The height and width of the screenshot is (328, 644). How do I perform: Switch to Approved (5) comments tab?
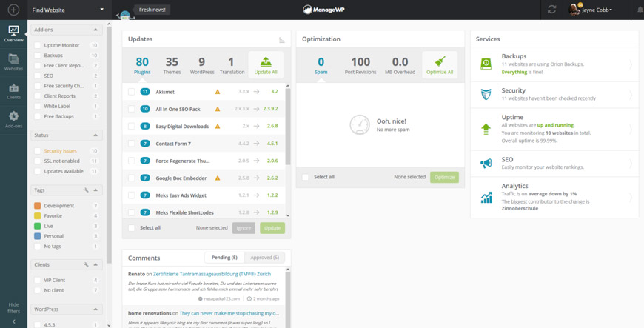pyautogui.click(x=264, y=258)
